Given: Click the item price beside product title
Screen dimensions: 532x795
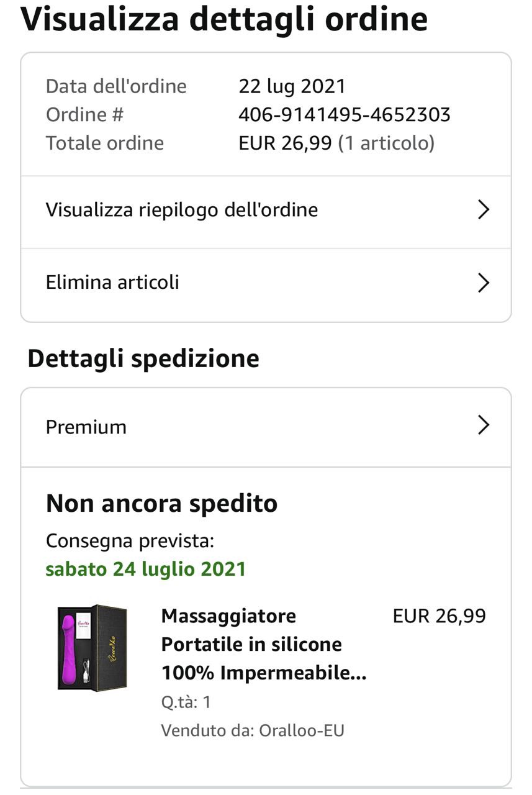Looking at the screenshot, I should [x=439, y=616].
